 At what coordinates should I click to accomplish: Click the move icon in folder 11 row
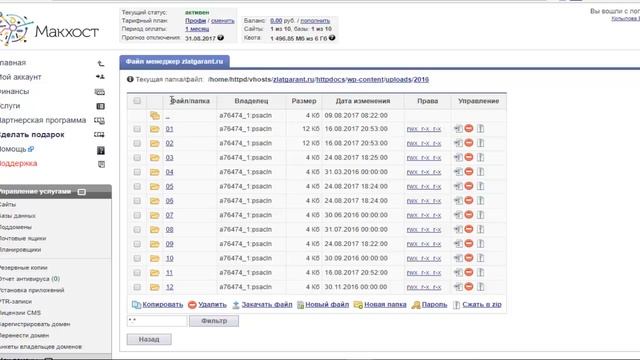[x=458, y=273]
